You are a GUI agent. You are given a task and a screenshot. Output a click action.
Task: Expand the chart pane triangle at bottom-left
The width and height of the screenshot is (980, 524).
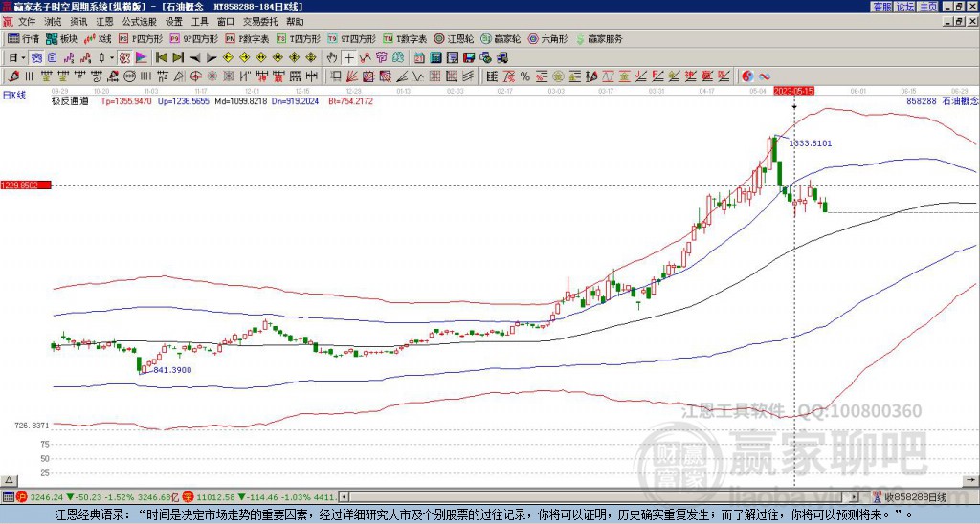click(x=9, y=480)
